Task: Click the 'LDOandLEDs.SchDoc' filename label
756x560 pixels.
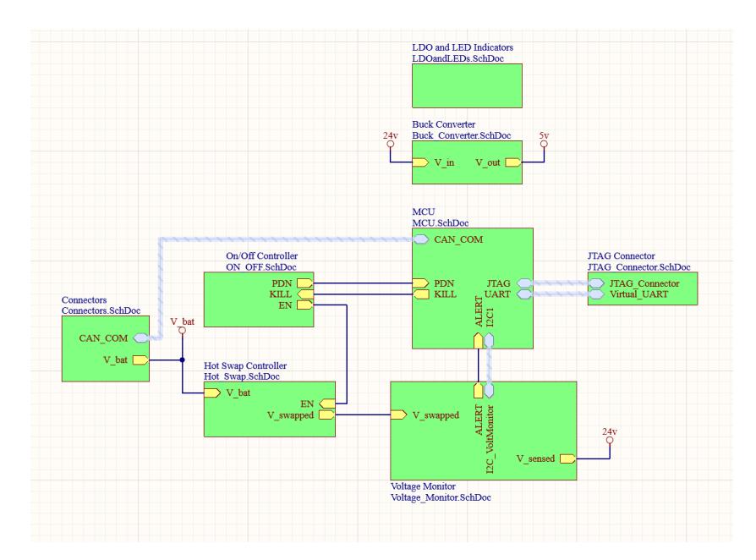Action: (x=457, y=58)
